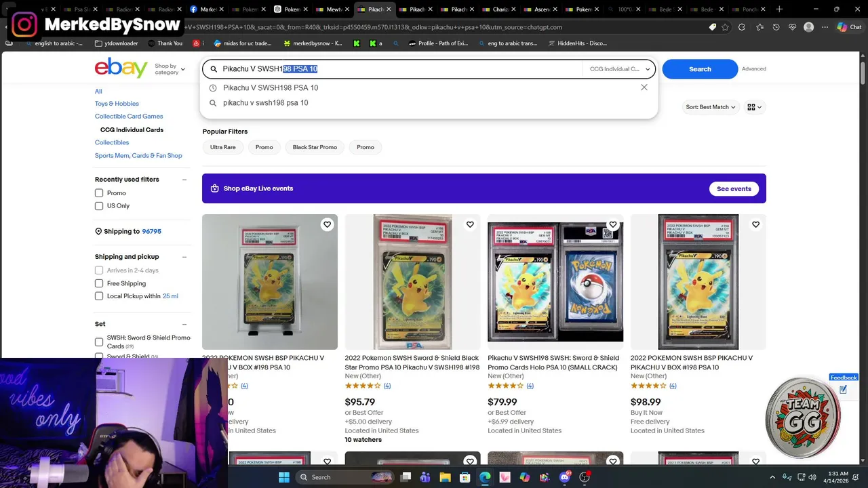Choose recent search 'Pikachu V SWSH198 PSA 10'
This screenshot has height=488, width=868.
tap(271, 88)
